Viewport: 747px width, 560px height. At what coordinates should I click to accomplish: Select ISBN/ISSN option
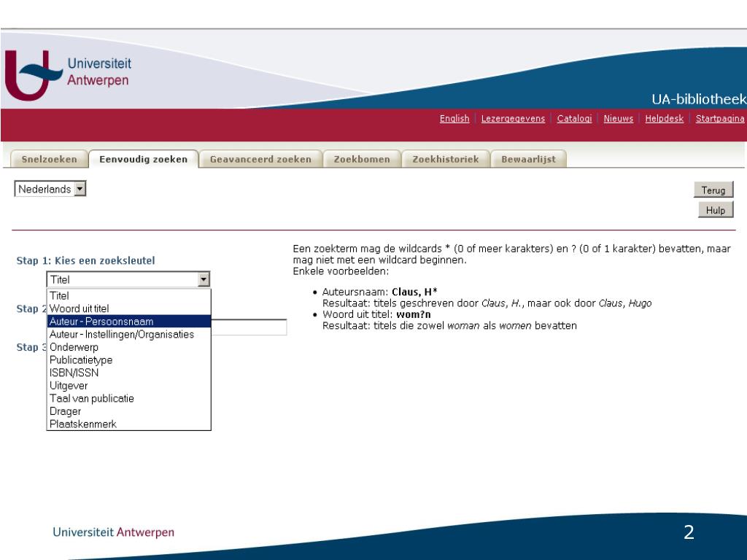pyautogui.click(x=128, y=373)
